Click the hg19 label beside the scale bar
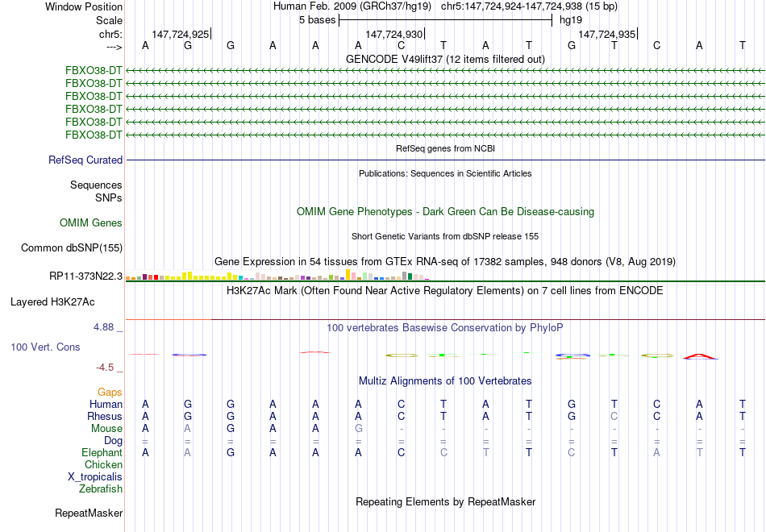 [x=571, y=20]
